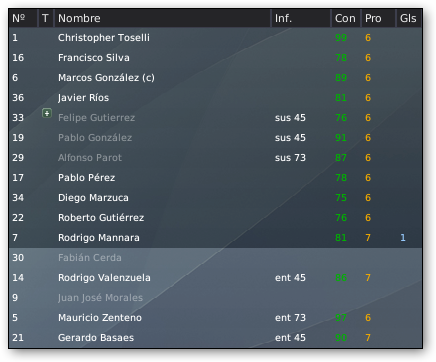Open Rodrigo Valenzuela's profile
436x362 pixels.
pyautogui.click(x=104, y=278)
